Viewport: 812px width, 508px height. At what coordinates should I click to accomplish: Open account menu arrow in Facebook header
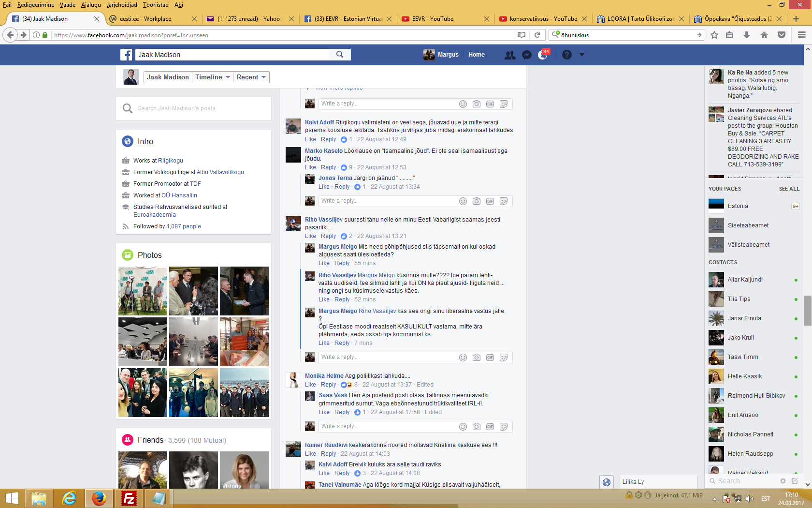click(x=582, y=55)
